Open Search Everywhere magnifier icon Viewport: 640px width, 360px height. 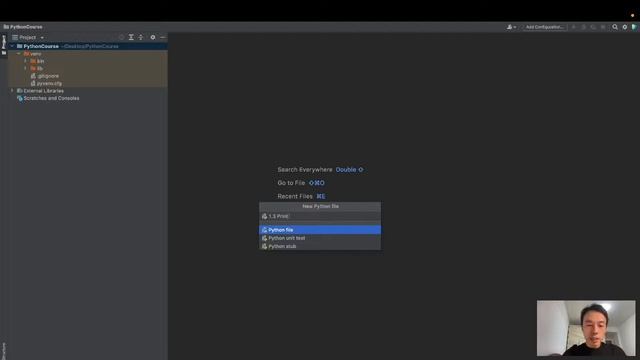click(x=615, y=27)
